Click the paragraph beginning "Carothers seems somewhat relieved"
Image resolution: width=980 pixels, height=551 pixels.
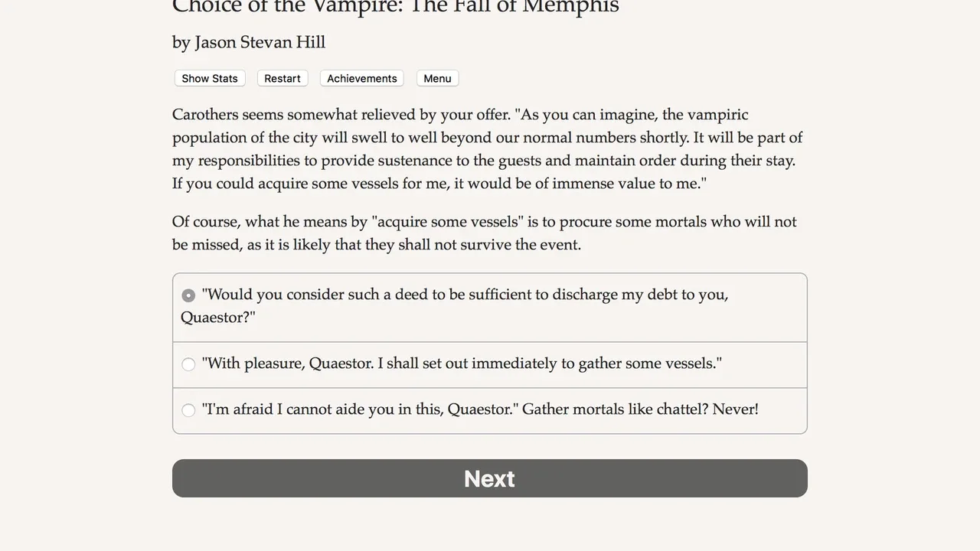(488, 149)
